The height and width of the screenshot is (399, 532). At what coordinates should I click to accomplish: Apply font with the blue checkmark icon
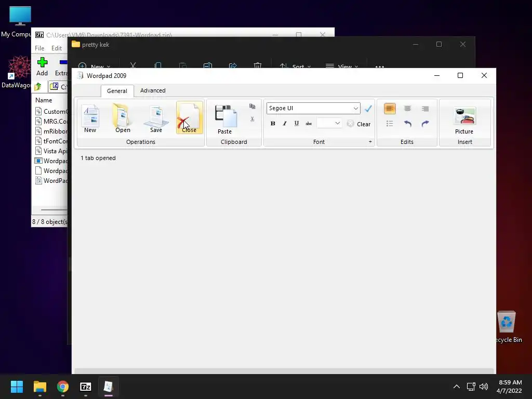[368, 109]
